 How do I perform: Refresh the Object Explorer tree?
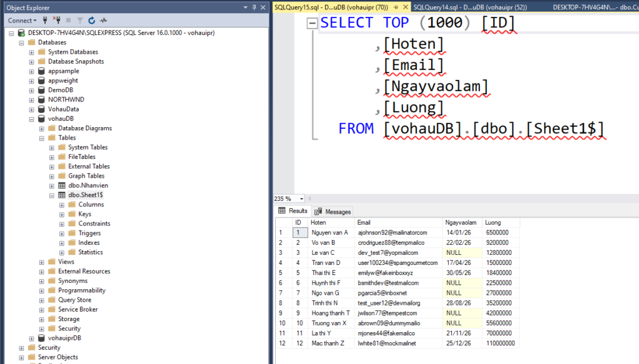[92, 21]
